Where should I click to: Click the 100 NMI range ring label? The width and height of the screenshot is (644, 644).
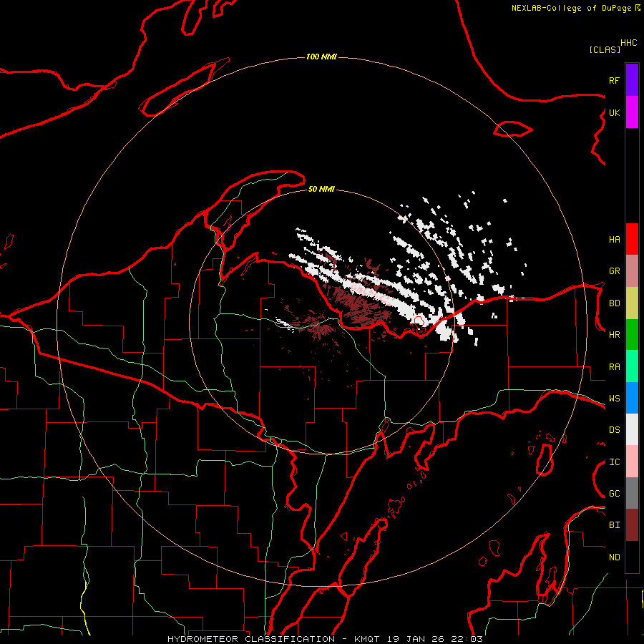(321, 57)
